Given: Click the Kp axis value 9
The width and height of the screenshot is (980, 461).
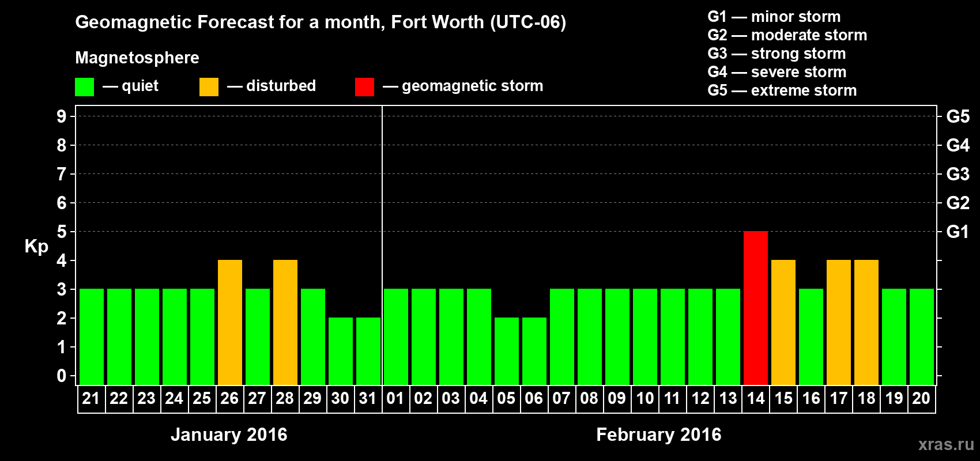Looking at the screenshot, I should click(62, 116).
